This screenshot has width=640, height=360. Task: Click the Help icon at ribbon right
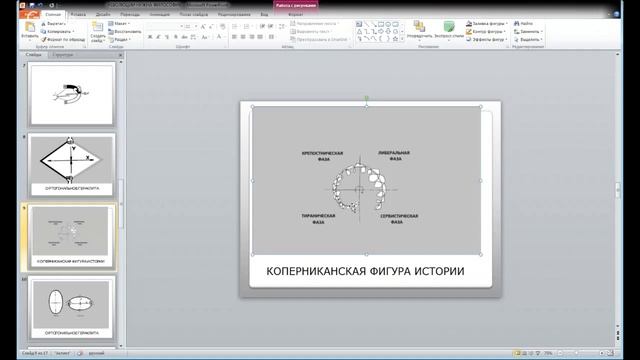point(616,14)
